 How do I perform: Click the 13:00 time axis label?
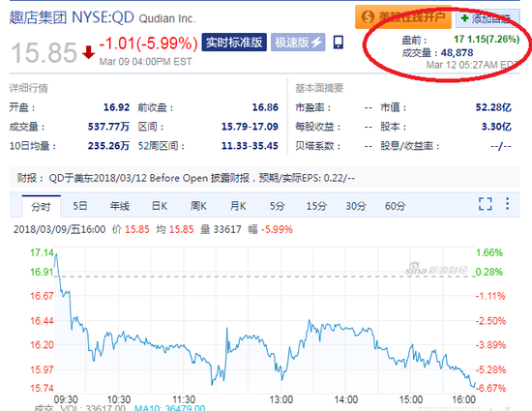coord(281,399)
